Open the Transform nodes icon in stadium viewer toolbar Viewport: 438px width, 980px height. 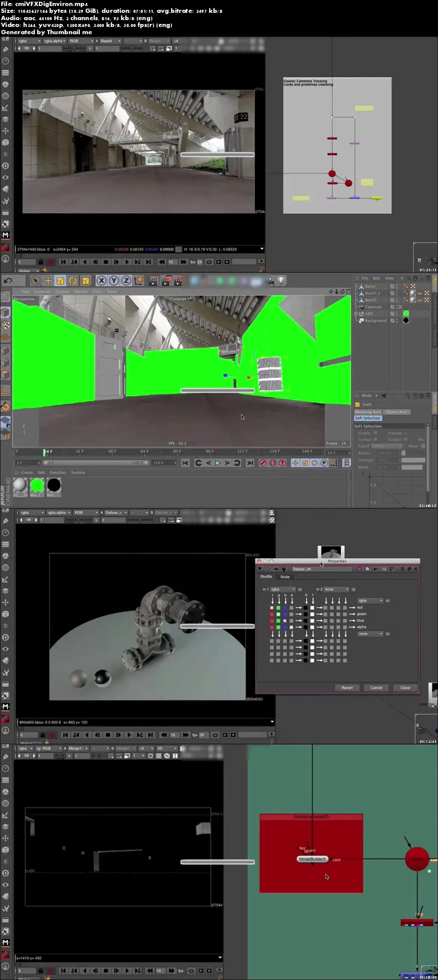(6, 131)
